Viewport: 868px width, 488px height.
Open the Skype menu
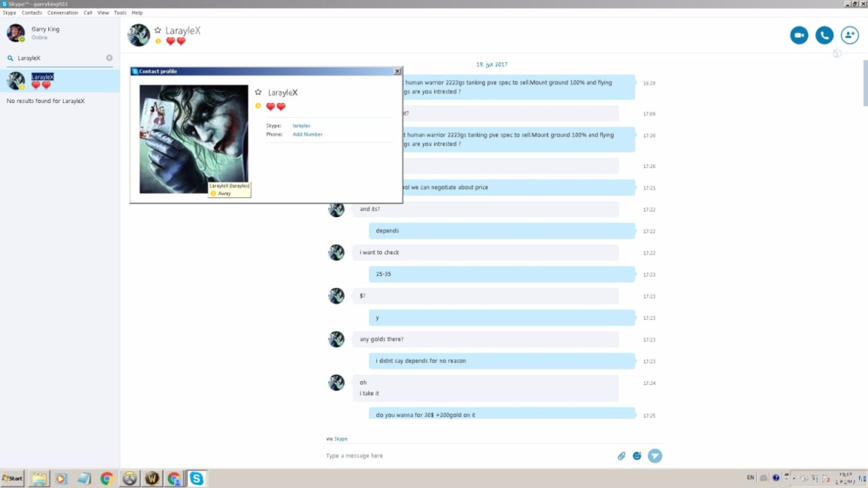pos(9,13)
